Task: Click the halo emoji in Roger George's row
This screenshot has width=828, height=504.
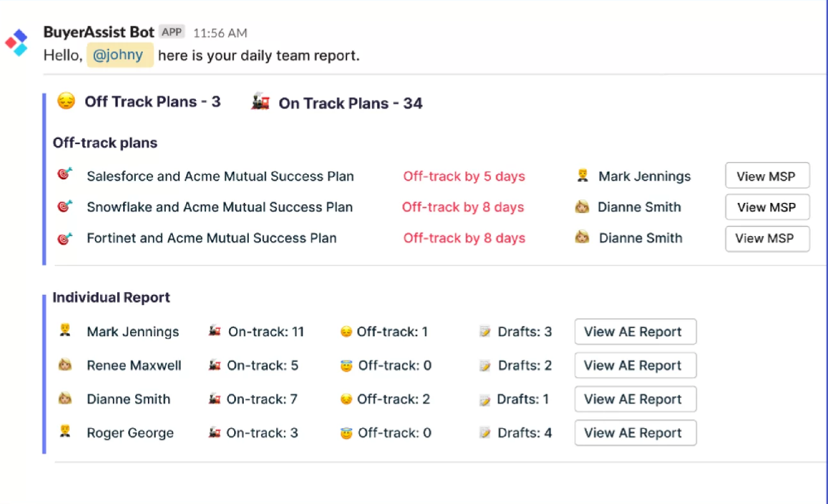Action: click(346, 433)
